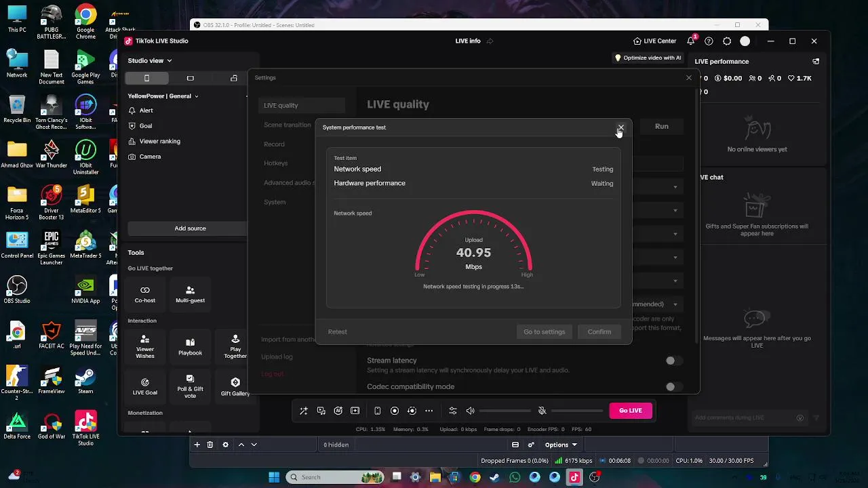The width and height of the screenshot is (868, 488).
Task: Click the Run button in LIVE quality
Action: (x=662, y=126)
